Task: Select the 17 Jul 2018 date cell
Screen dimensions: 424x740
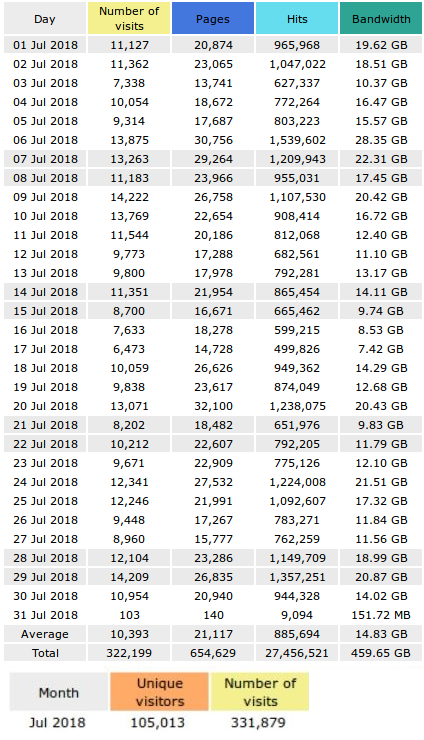Action: click(45, 349)
